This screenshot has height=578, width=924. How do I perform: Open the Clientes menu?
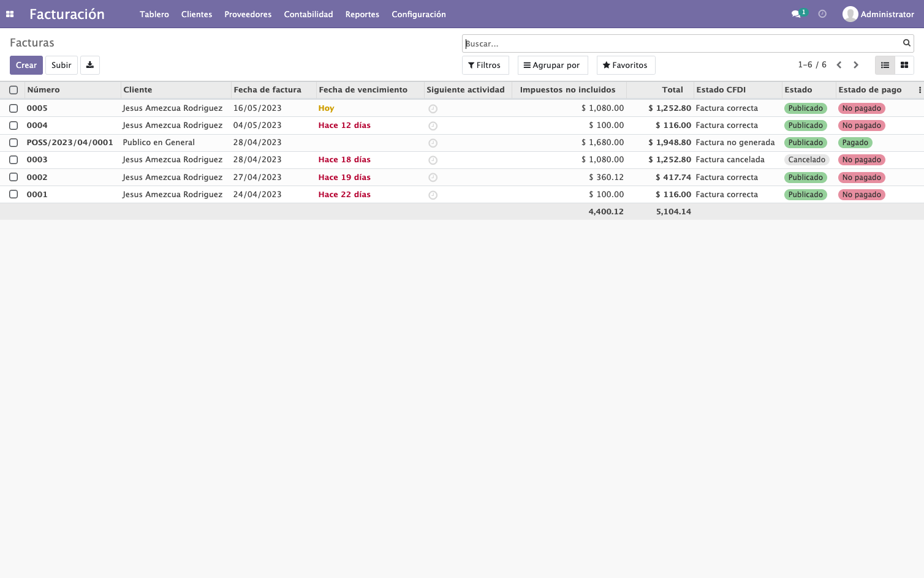point(197,14)
